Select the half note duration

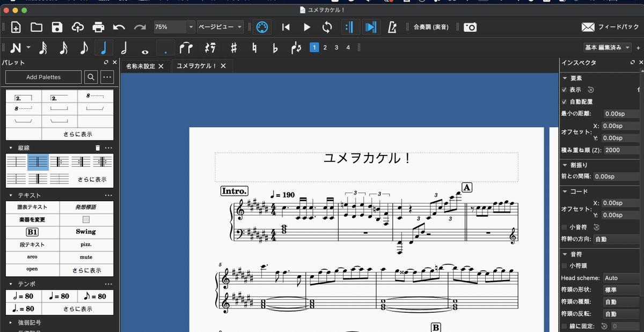tap(124, 48)
